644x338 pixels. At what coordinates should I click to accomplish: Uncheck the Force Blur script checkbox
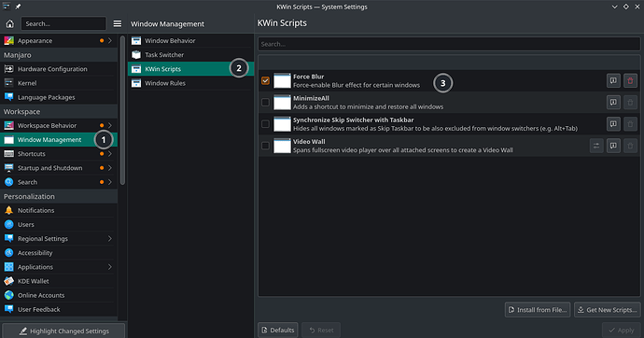click(x=265, y=80)
